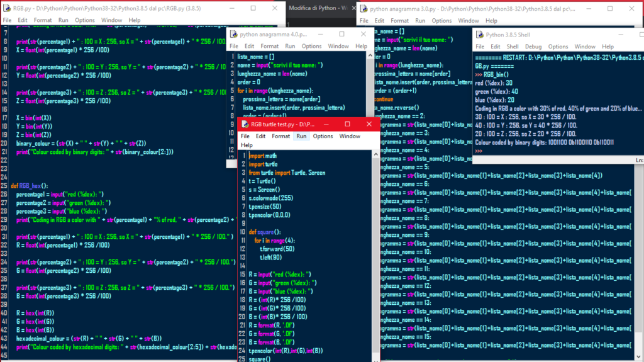Open Run menu in RGB.py window
The height and width of the screenshot is (362, 644).
tap(64, 20)
